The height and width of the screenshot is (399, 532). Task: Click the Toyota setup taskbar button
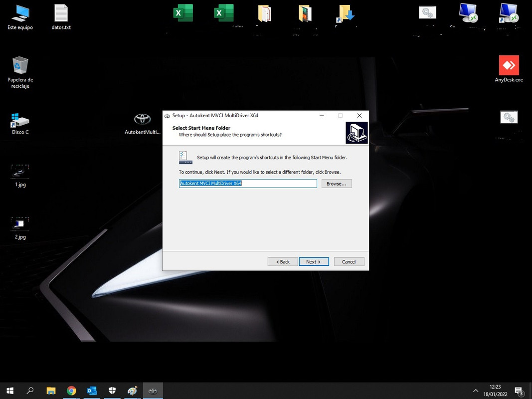click(153, 391)
